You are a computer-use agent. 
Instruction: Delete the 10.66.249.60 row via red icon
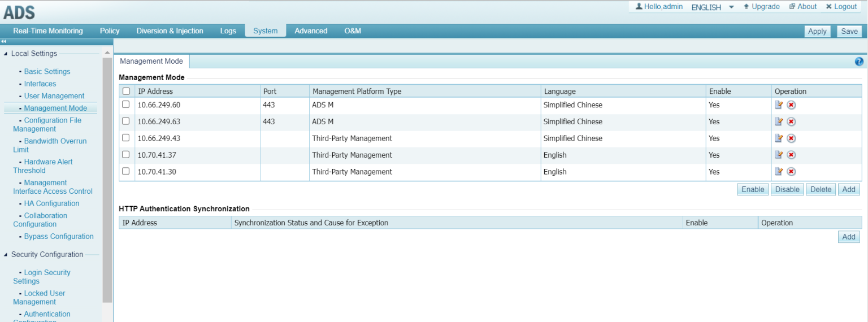(791, 105)
